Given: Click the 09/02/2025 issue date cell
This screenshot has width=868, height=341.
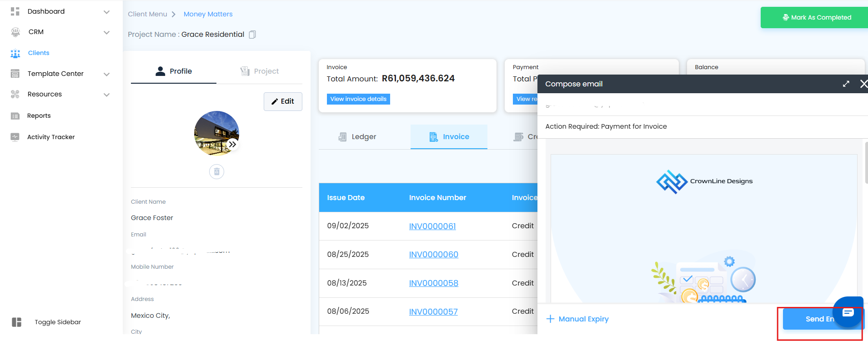Looking at the screenshot, I should click(348, 226).
